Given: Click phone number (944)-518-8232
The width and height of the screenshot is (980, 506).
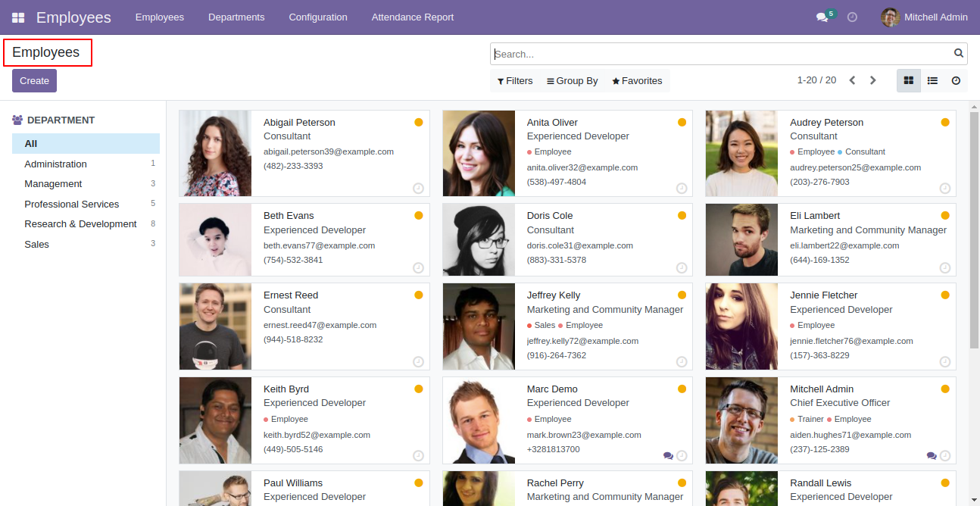Looking at the screenshot, I should coord(293,339).
